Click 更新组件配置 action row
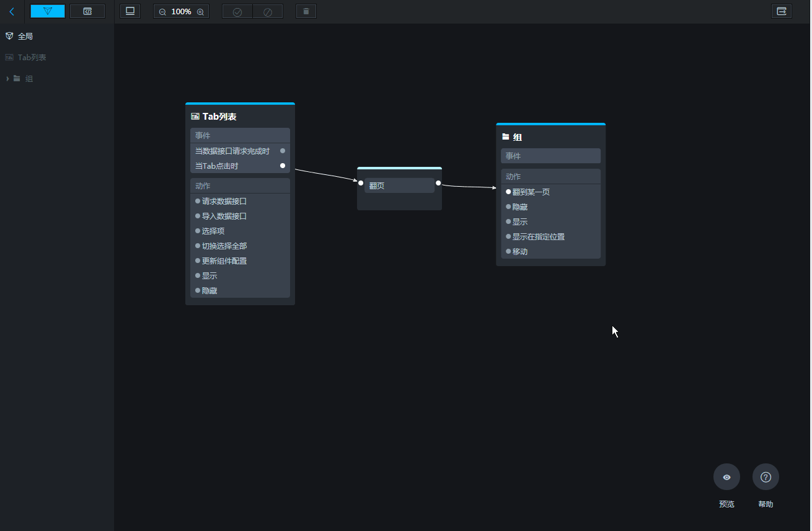This screenshot has width=812, height=531. tap(240, 261)
